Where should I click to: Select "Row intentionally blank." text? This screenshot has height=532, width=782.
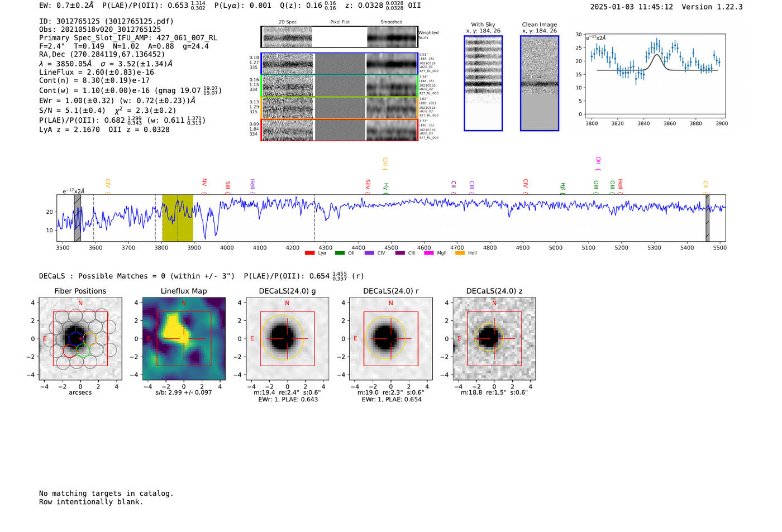point(91,502)
